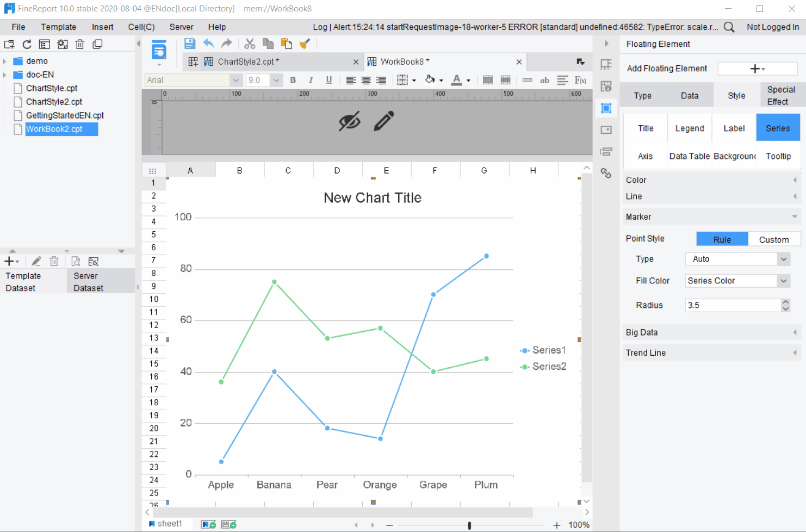Expand the Big Data section
Image resolution: width=806 pixels, height=532 pixels.
[x=711, y=332]
